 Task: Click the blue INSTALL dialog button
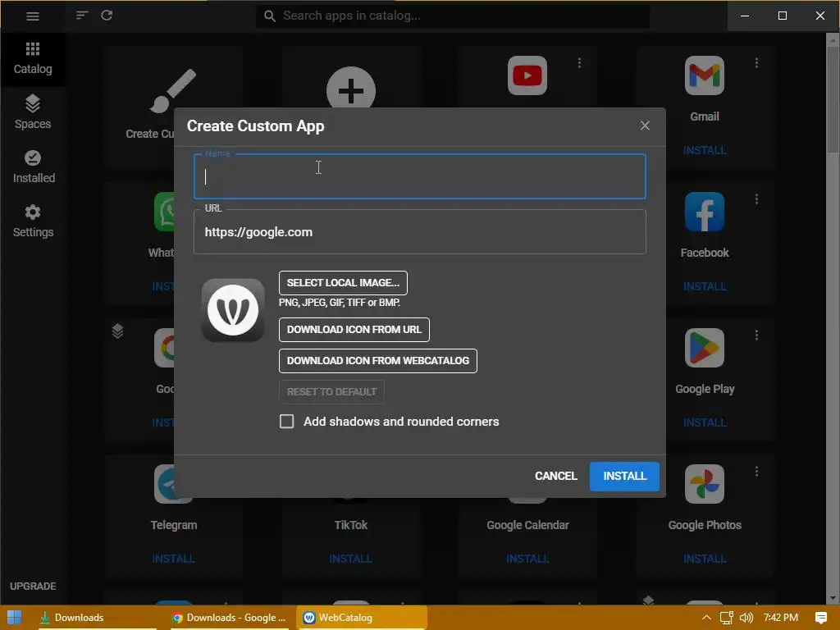(x=624, y=477)
